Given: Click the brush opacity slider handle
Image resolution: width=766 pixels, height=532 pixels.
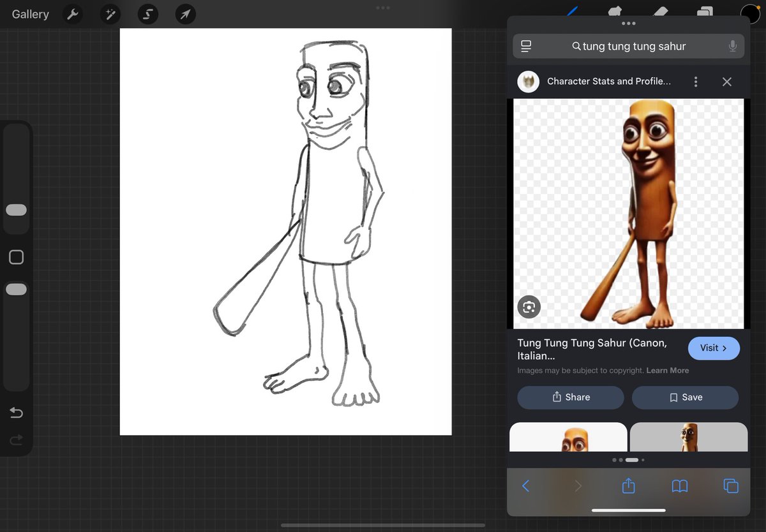Looking at the screenshot, I should (x=16, y=290).
